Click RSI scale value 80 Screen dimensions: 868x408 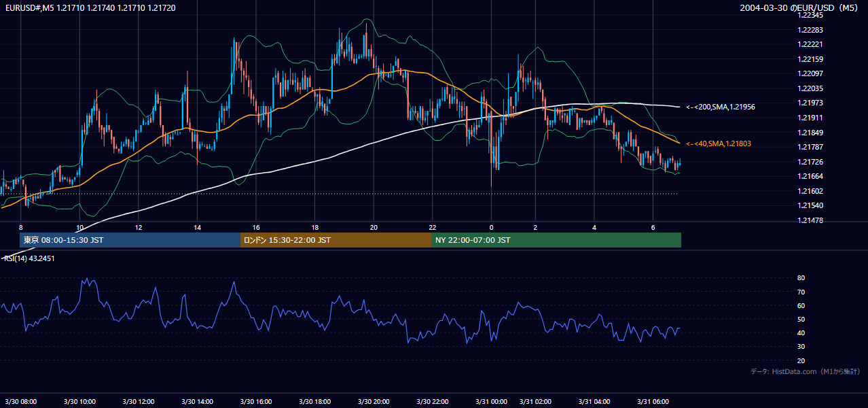(x=801, y=278)
